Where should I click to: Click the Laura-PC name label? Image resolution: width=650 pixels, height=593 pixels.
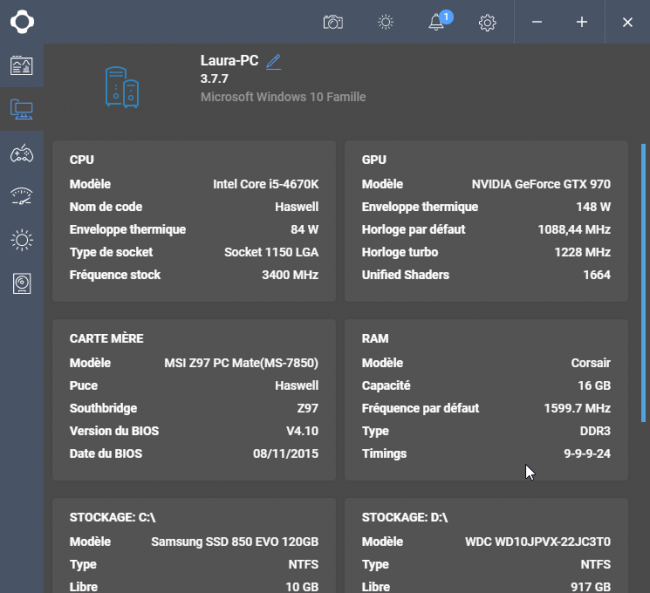click(229, 61)
